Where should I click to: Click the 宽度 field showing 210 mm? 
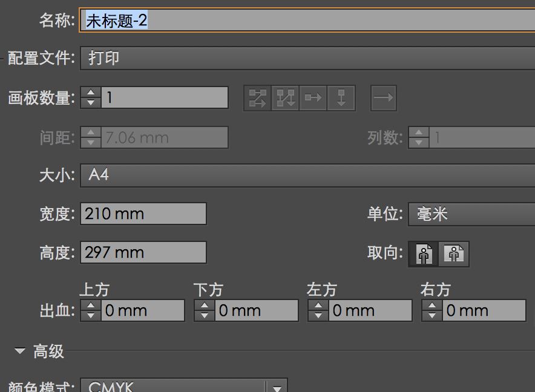click(x=142, y=214)
